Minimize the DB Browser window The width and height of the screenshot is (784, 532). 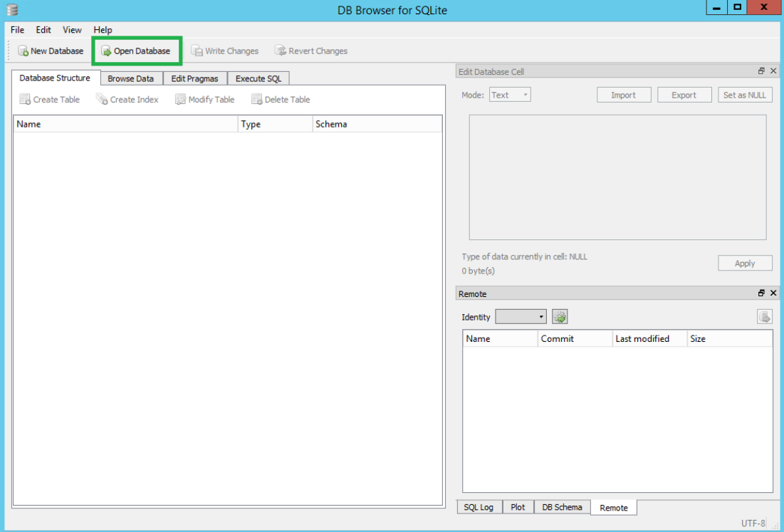(x=716, y=7)
